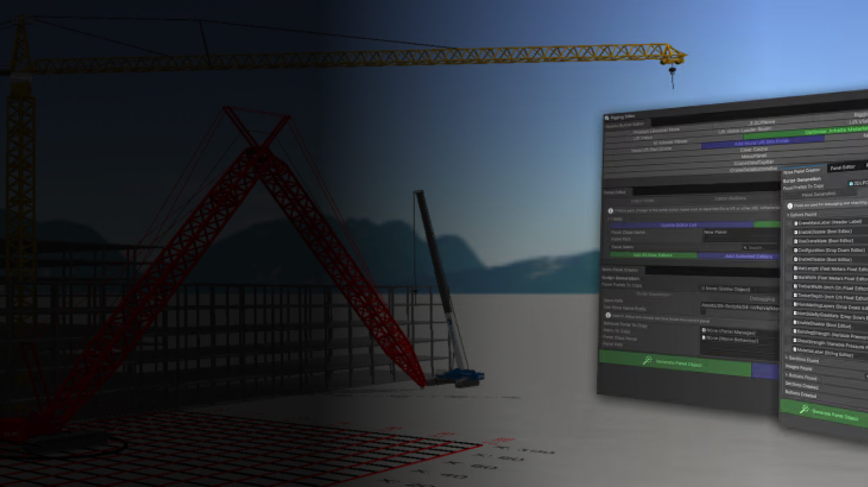868x487 pixels.
Task: Select the Nova Panel Creator tab in the back window
Action: pos(620,270)
